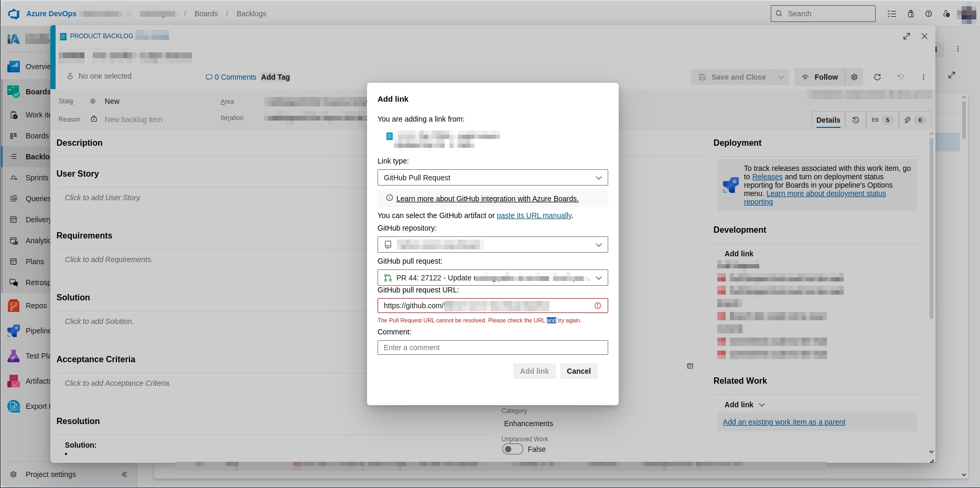The width and height of the screenshot is (980, 488).
Task: Open Learn more about GitHub integration link
Action: pos(487,199)
